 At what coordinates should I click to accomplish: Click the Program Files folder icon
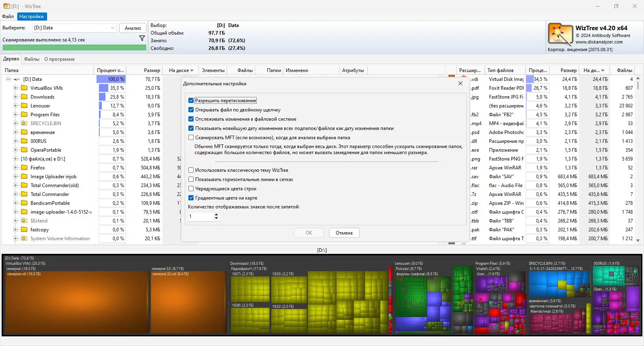[x=24, y=114]
